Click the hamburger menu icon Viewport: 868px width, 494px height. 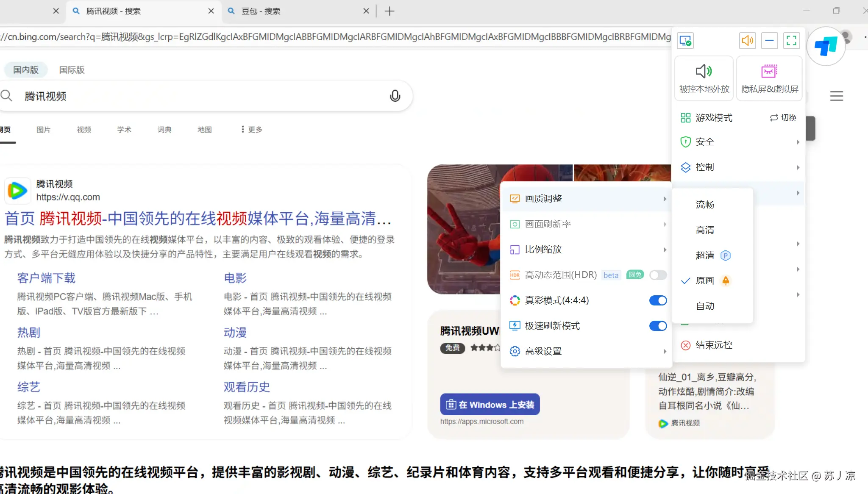[836, 96]
